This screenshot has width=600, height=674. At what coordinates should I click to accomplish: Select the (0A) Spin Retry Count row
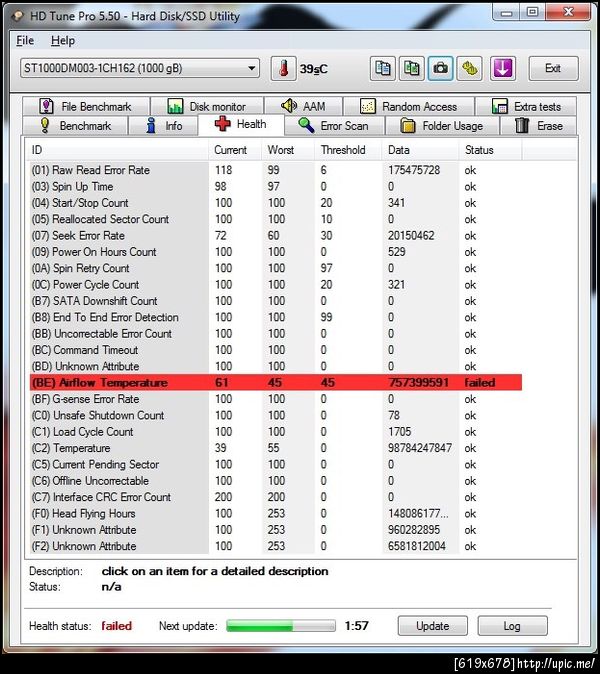276,268
